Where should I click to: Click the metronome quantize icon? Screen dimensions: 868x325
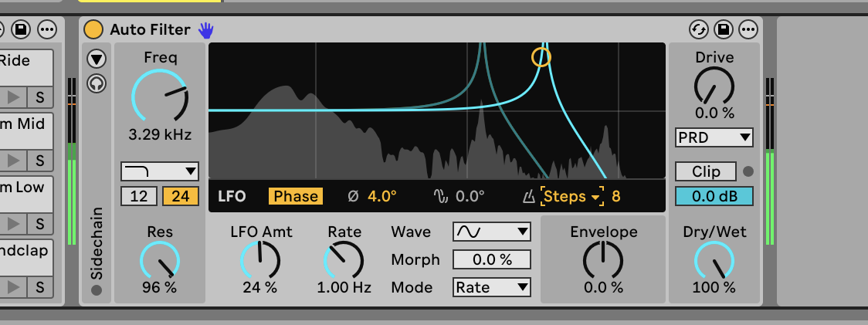pos(529,196)
